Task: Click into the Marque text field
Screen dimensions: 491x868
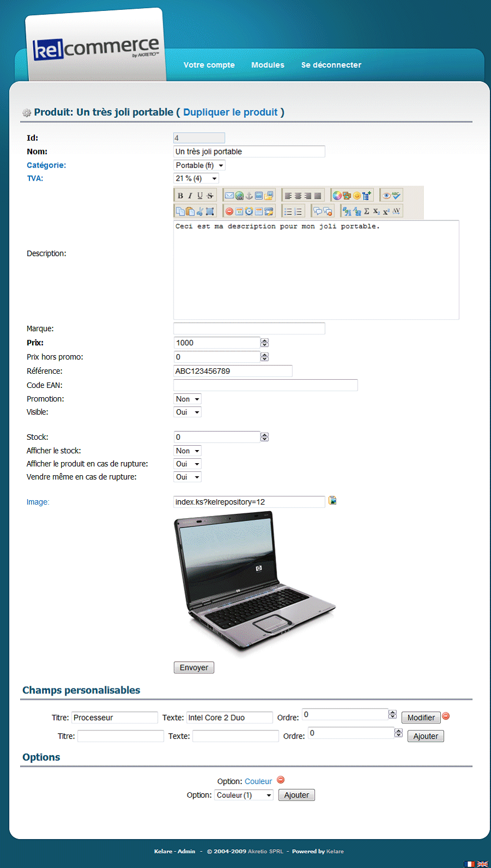Action: pyautogui.click(x=249, y=328)
